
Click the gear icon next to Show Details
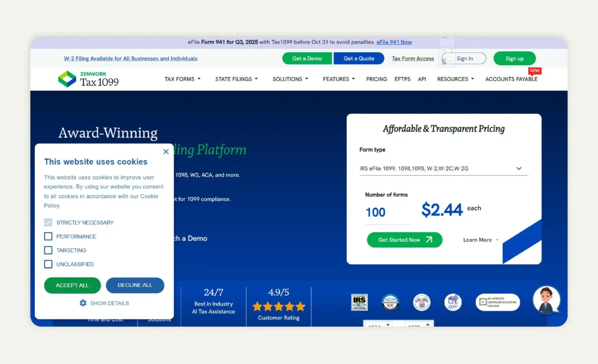click(83, 303)
